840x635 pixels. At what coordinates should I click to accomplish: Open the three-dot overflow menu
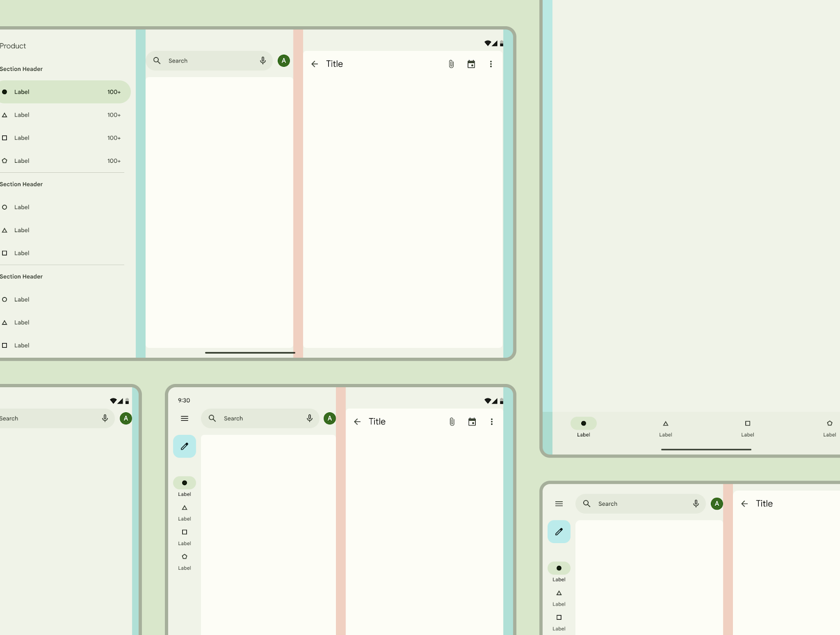(x=491, y=64)
